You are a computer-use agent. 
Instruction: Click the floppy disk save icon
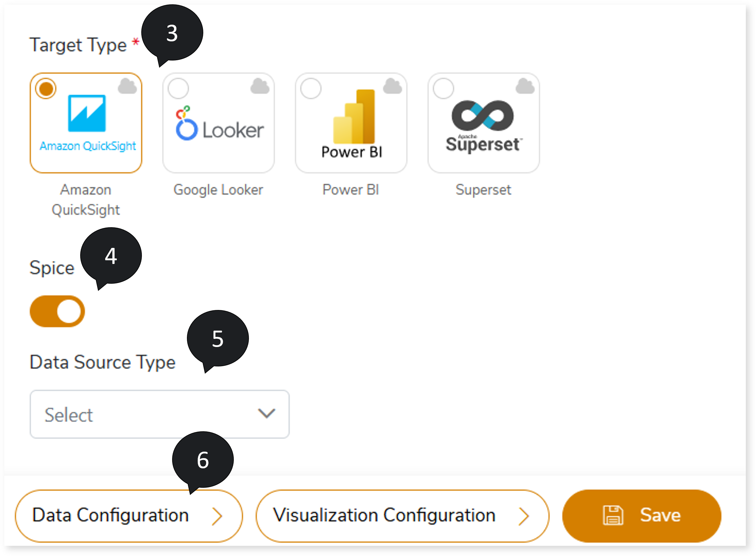[613, 515]
